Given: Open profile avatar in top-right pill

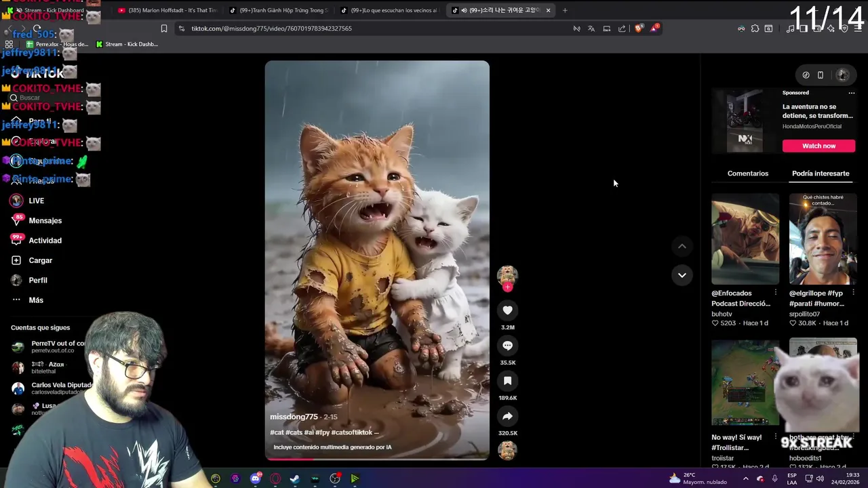Looking at the screenshot, I should 843,75.
